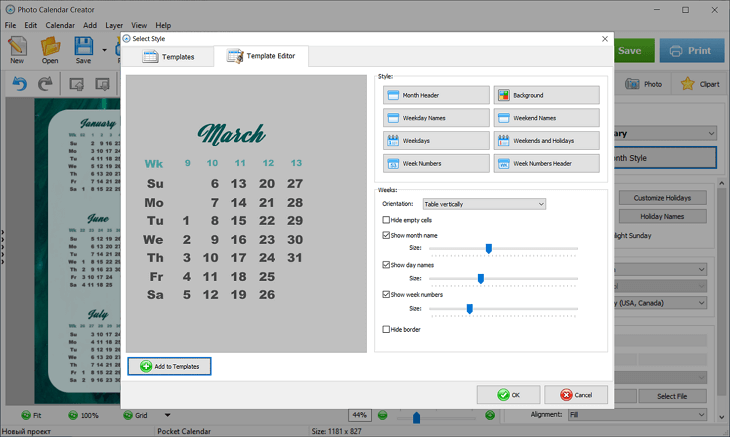Click the first layer order toolbar icon

[76, 84]
